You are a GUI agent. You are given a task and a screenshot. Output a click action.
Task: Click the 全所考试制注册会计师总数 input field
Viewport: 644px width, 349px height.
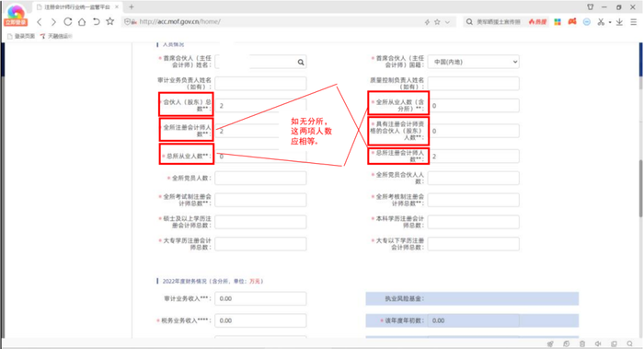point(260,200)
